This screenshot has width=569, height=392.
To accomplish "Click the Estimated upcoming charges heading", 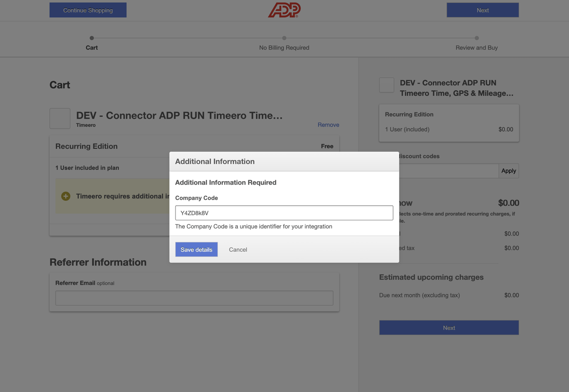I will click(431, 277).
